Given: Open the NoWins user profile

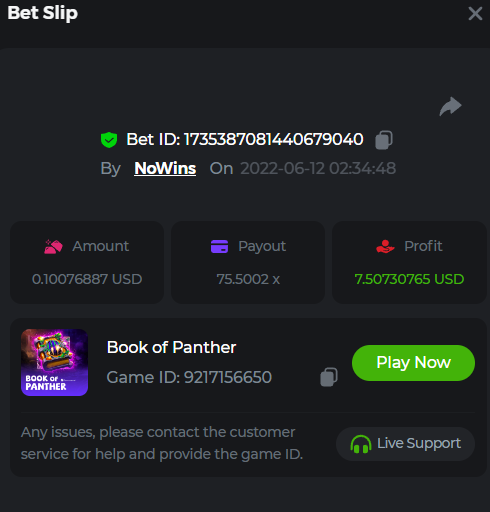Looking at the screenshot, I should point(165,168).
